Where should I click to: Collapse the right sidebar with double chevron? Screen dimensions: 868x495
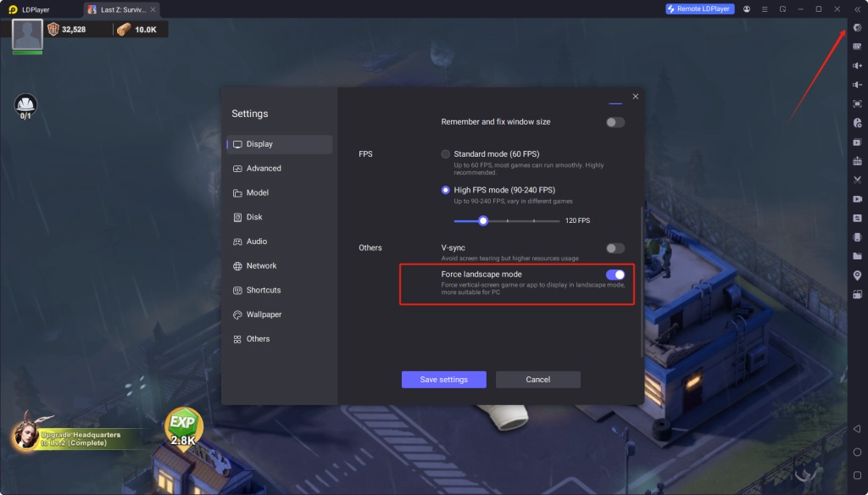(x=857, y=8)
